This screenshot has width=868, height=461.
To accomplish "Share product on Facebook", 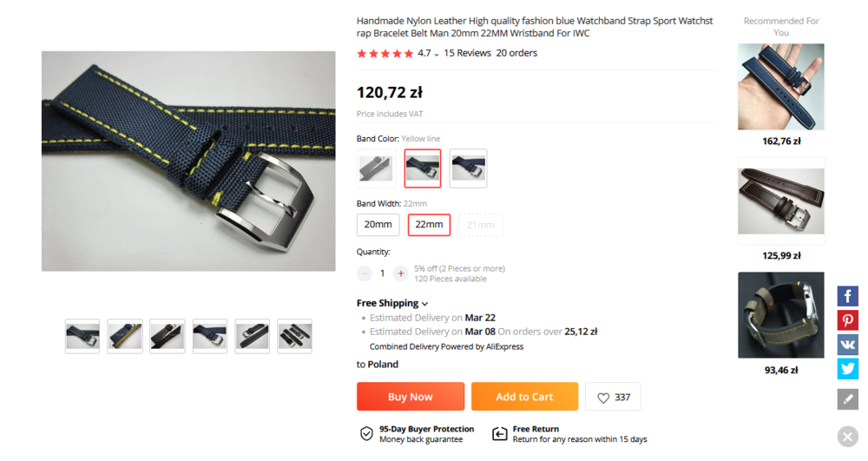I will (x=847, y=296).
